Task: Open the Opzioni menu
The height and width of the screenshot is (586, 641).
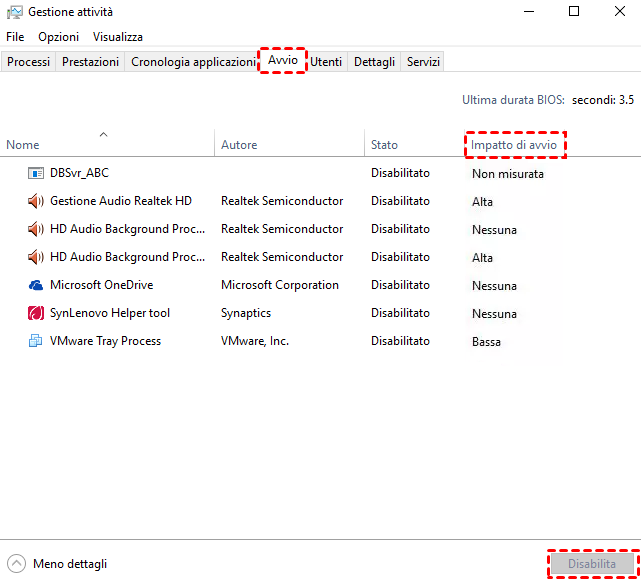Action: (58, 37)
